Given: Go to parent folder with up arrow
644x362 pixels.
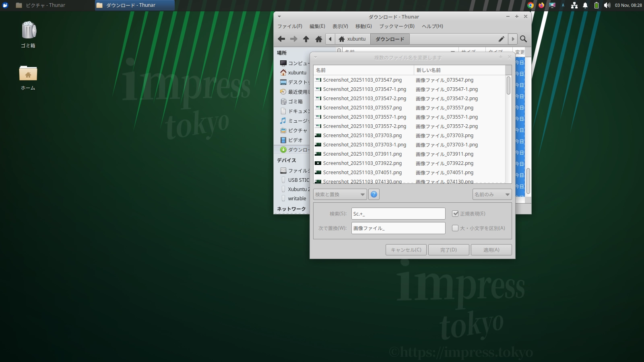Looking at the screenshot, I should (306, 39).
